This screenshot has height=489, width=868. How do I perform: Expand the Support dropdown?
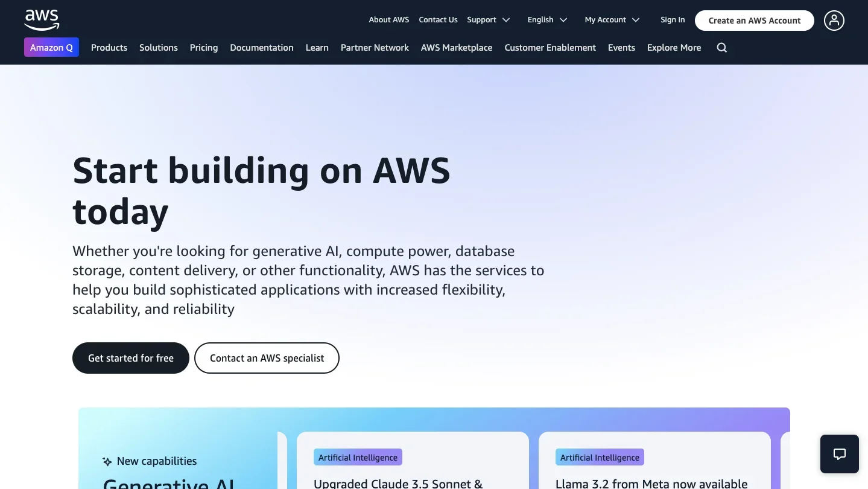488,20
